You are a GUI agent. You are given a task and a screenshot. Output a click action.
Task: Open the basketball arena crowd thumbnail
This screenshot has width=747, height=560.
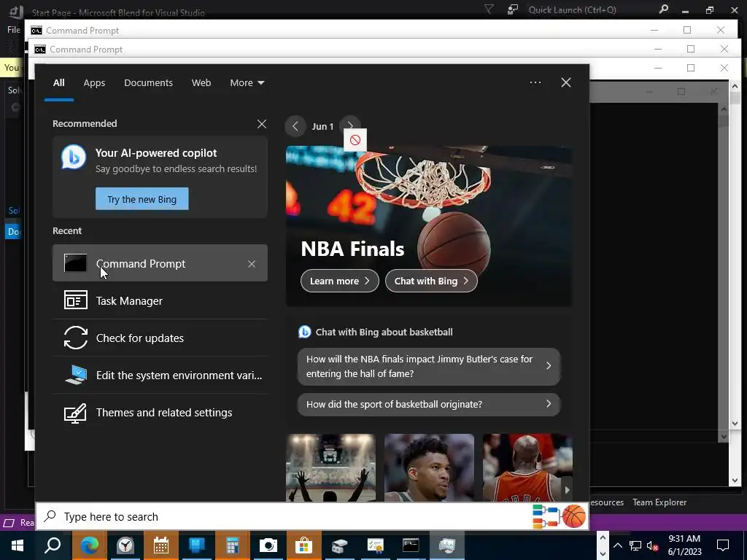[330, 467]
